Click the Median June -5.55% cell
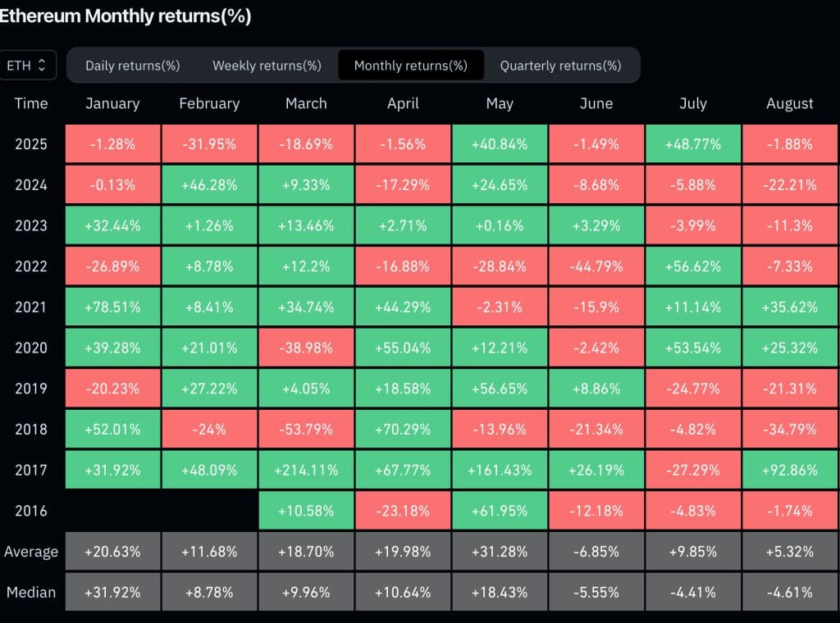This screenshot has width=840, height=623. click(596, 592)
